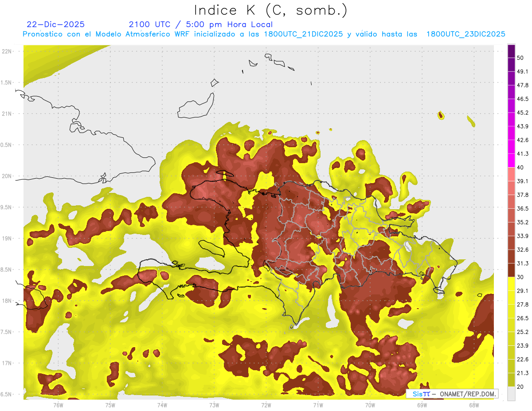Click the legend value "30"

520,277
